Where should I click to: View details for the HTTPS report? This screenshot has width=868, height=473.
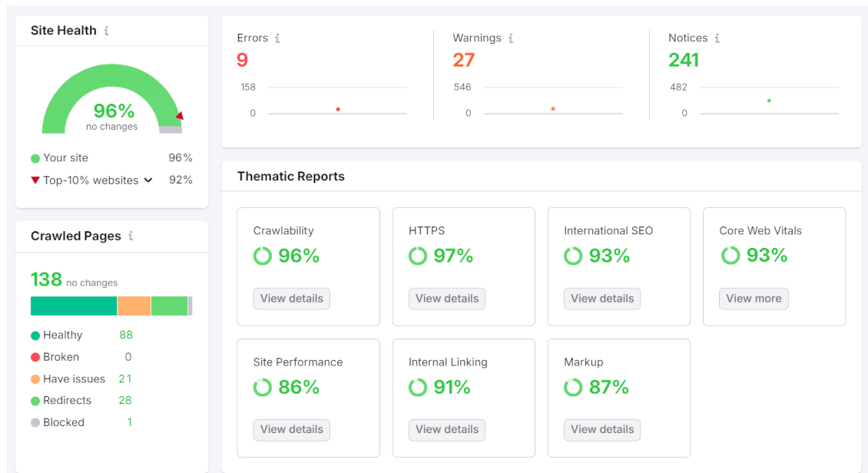(447, 299)
